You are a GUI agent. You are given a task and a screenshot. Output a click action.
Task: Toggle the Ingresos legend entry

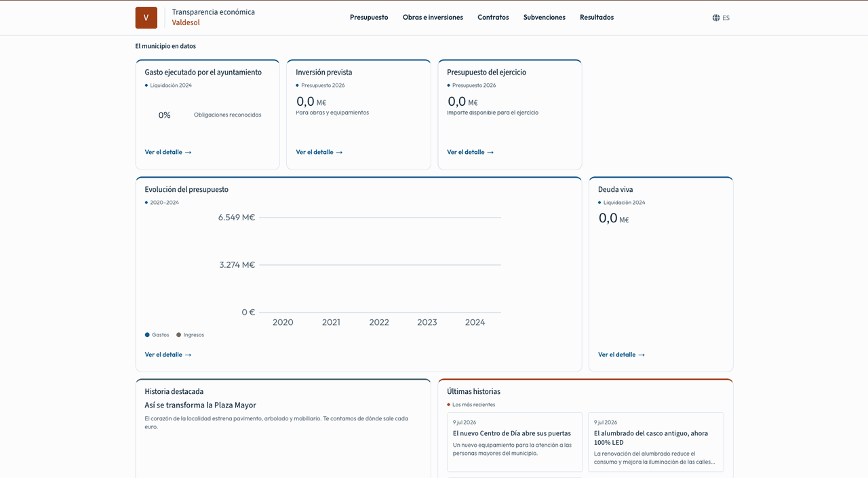(191, 335)
